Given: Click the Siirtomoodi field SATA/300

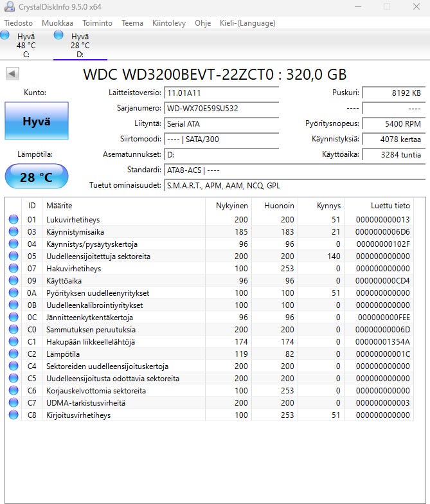Looking at the screenshot, I should (221, 139).
